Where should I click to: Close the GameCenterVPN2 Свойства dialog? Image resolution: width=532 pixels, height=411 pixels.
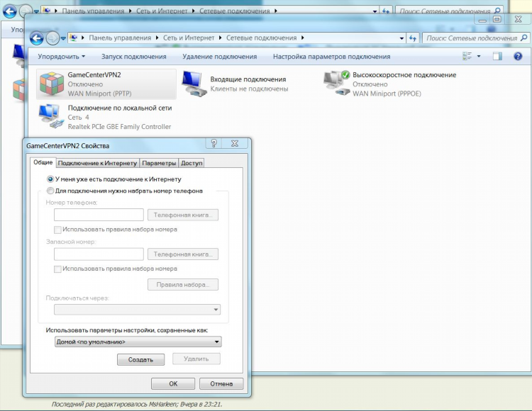tap(235, 143)
